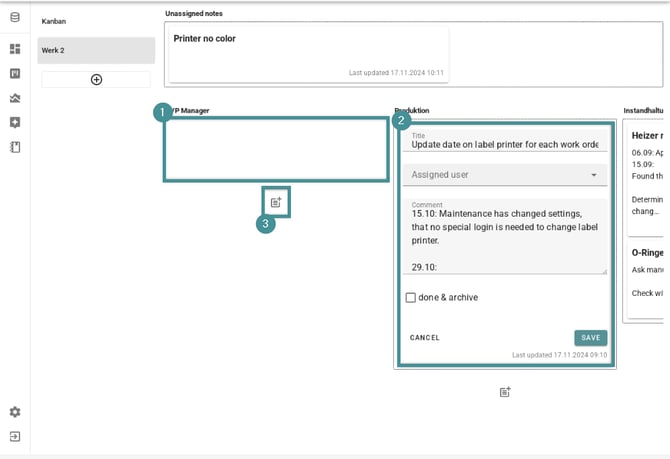Click the CANCEL button
The height and width of the screenshot is (459, 670).
click(x=425, y=338)
